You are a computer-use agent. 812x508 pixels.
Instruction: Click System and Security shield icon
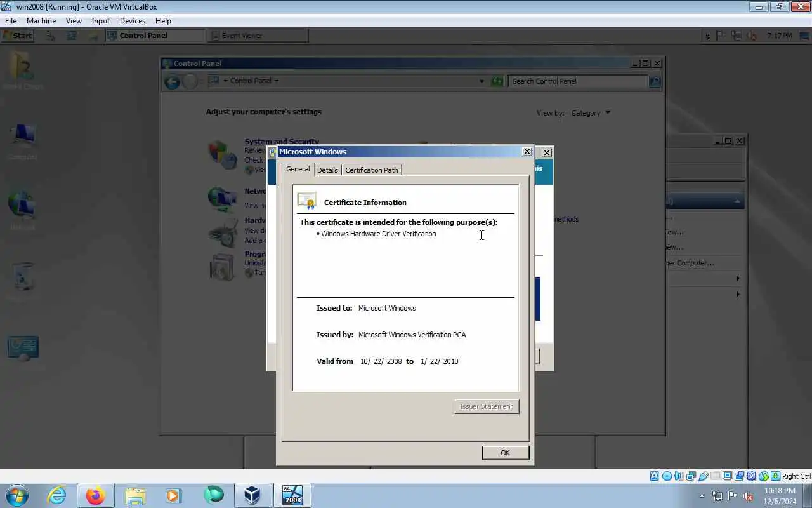point(223,154)
